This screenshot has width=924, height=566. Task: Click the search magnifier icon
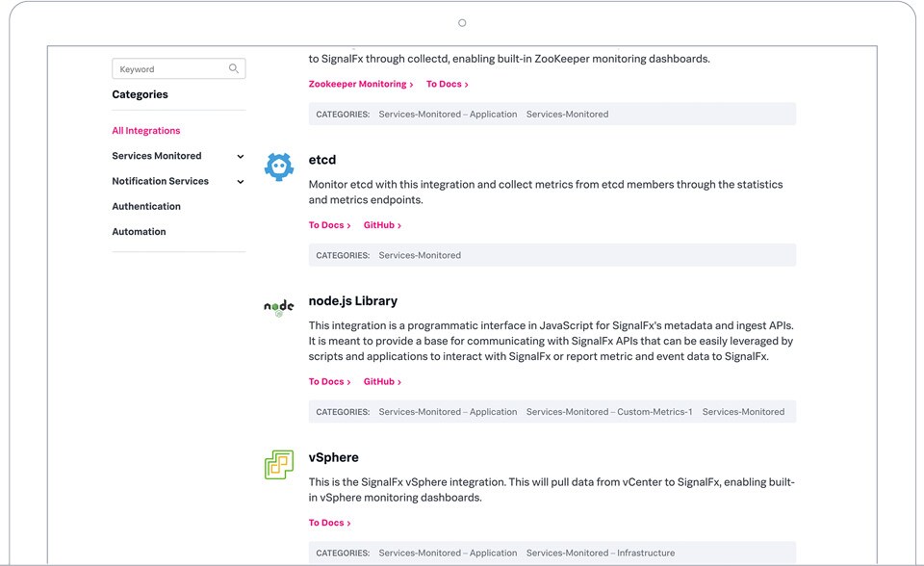point(233,68)
